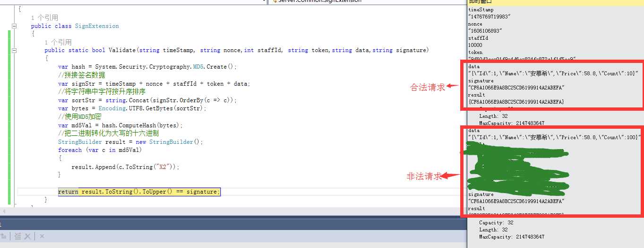Open the reference count above Validate method

point(58,42)
